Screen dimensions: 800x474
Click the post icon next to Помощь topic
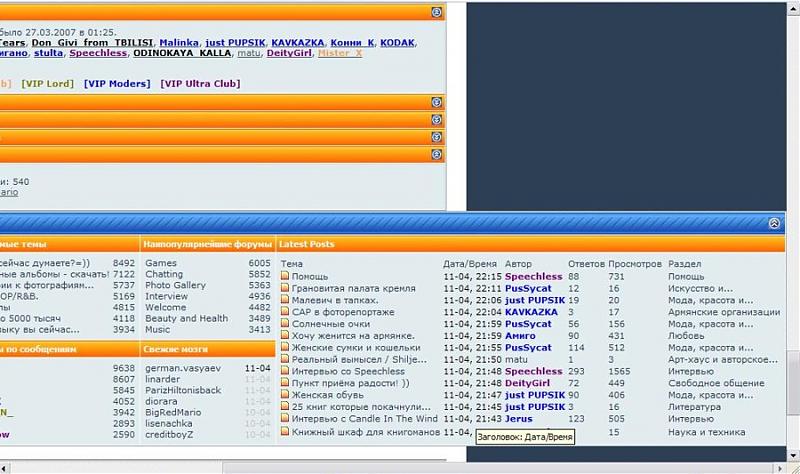pyautogui.click(x=285, y=276)
